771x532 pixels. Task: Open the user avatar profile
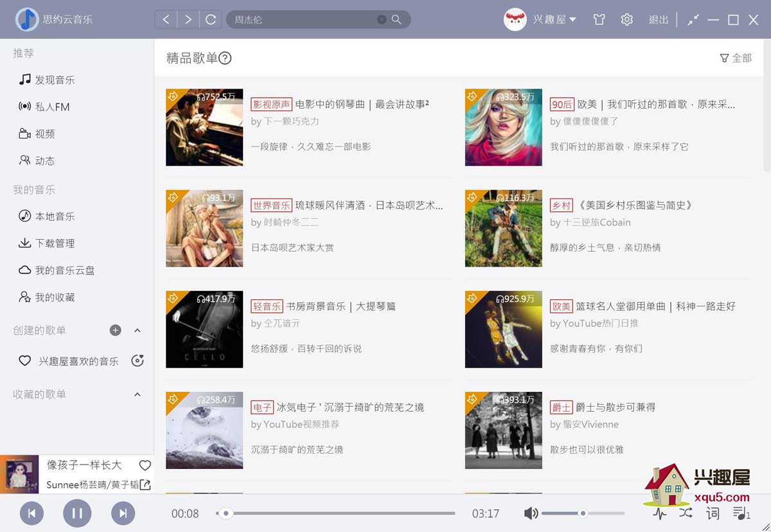click(515, 19)
